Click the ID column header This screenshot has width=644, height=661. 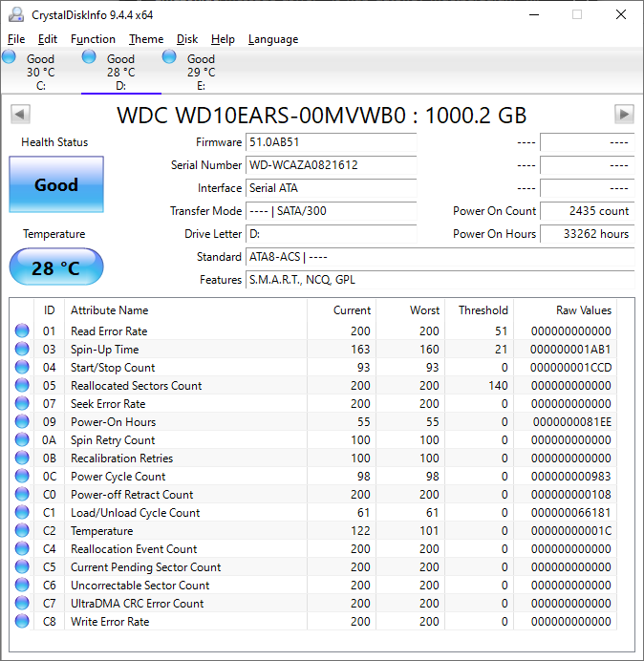point(50,310)
